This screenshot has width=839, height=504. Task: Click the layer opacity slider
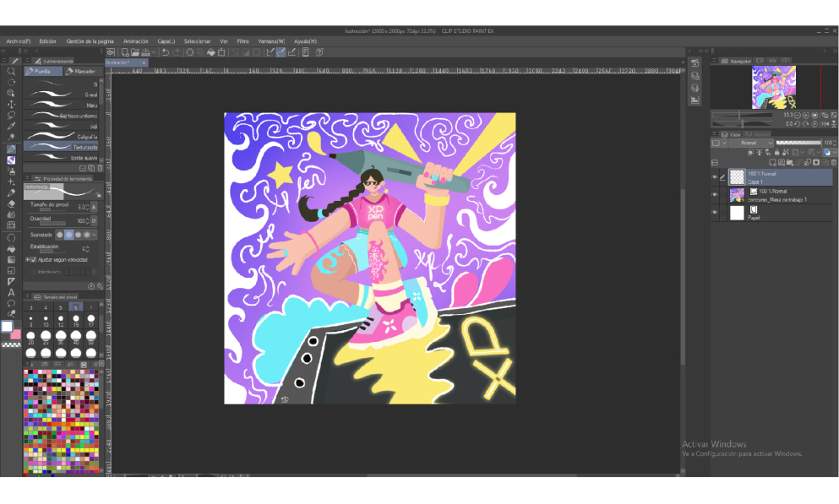click(x=798, y=143)
